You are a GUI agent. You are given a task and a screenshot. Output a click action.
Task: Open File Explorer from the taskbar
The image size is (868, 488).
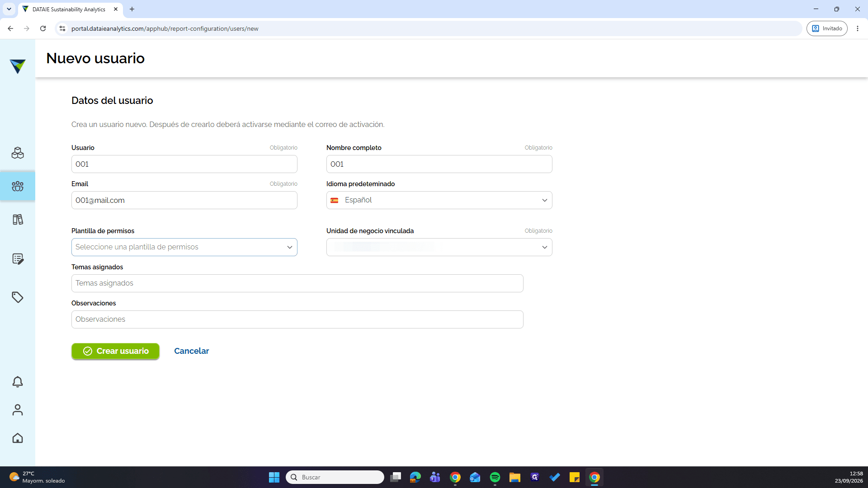tap(515, 477)
